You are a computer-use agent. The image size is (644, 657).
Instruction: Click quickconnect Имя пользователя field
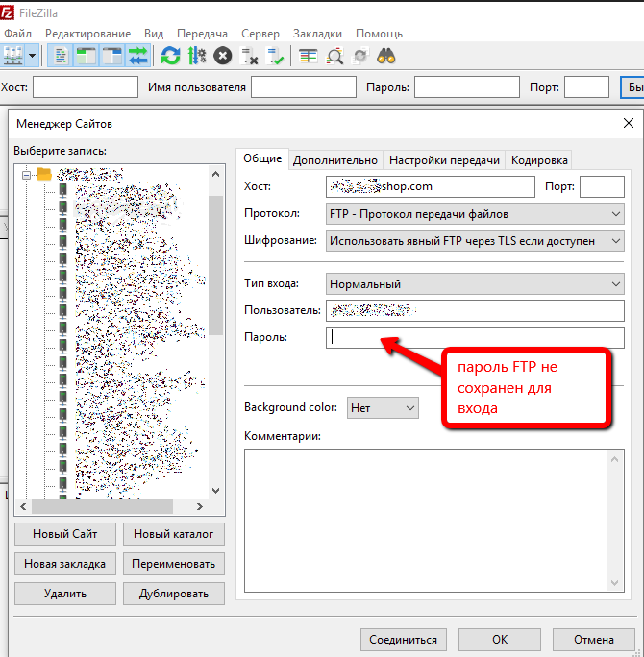(x=304, y=86)
